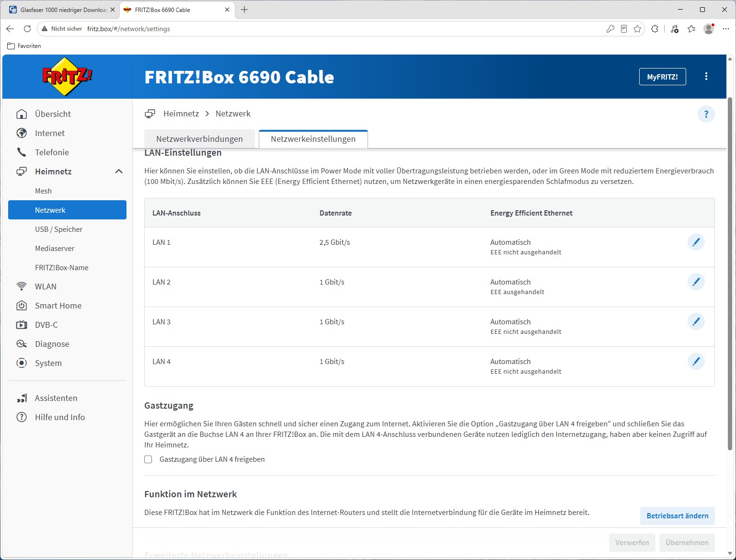
Task: Add page to browser favorites star
Action: point(637,29)
